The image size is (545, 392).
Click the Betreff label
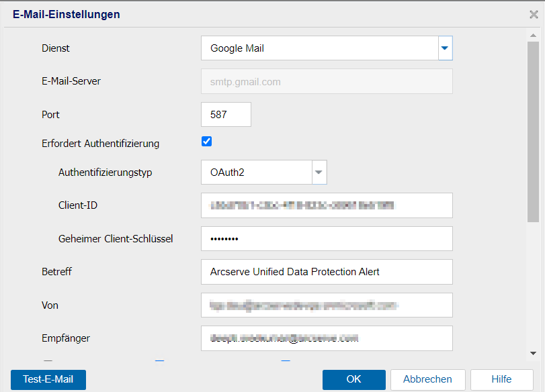[56, 272]
